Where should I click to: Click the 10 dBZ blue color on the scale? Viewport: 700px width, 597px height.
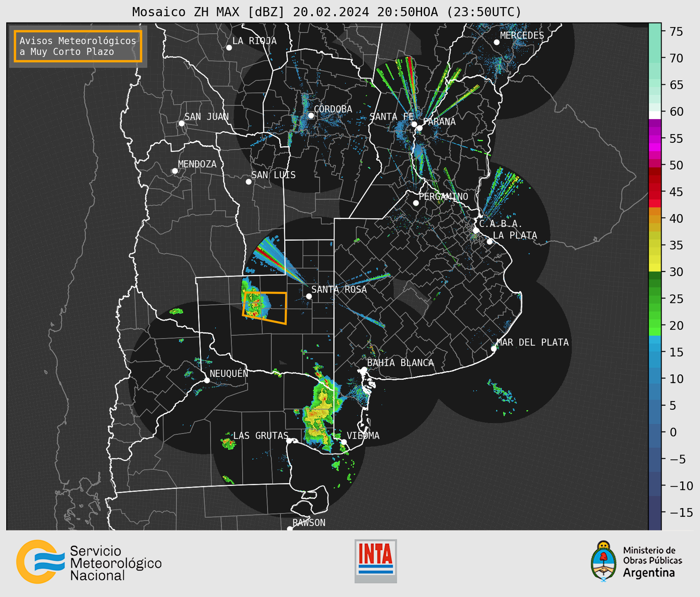(655, 379)
